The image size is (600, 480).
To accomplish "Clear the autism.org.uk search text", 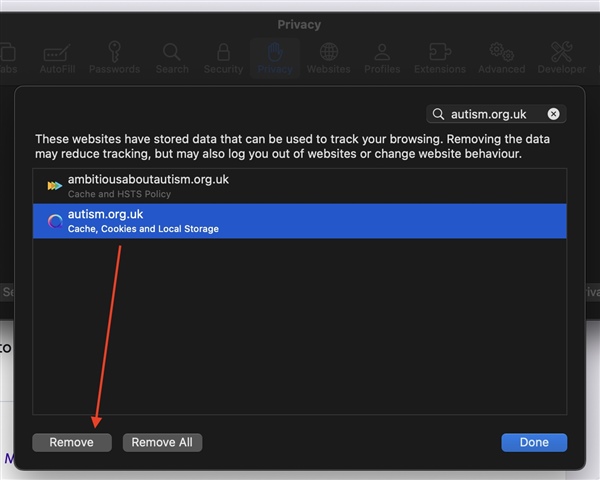I will point(553,114).
